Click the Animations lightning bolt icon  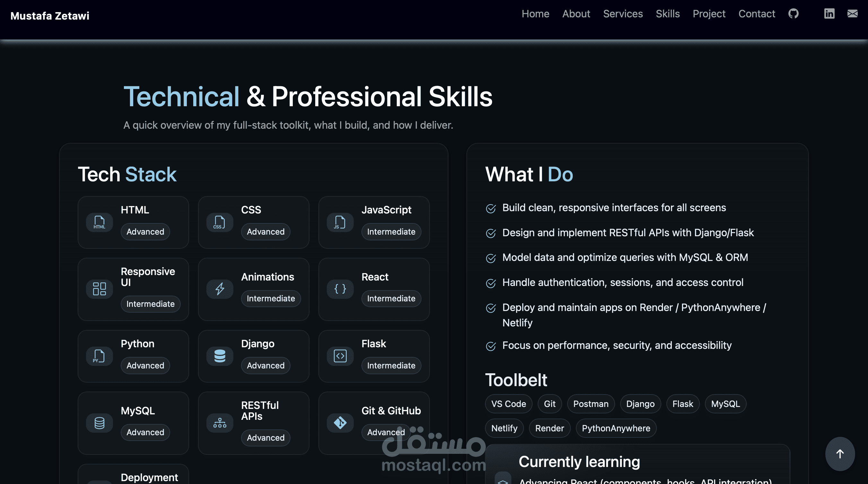coord(220,289)
